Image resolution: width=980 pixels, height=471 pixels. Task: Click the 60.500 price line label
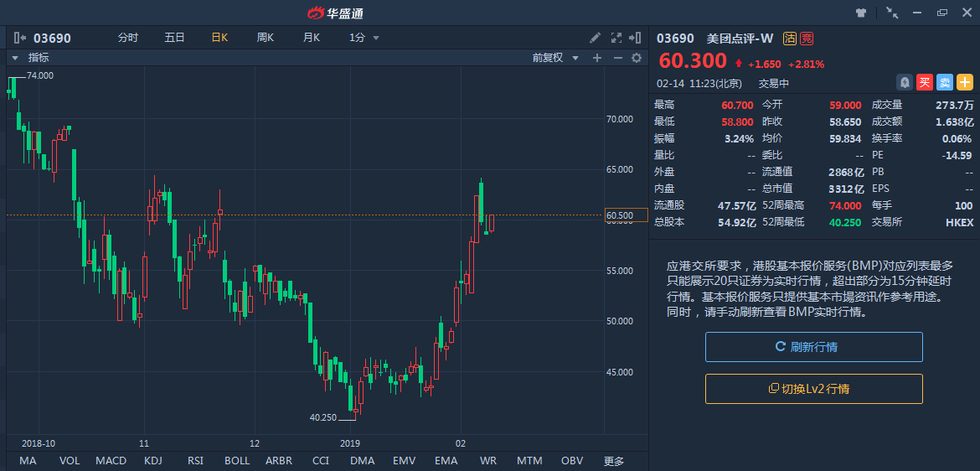(x=626, y=215)
